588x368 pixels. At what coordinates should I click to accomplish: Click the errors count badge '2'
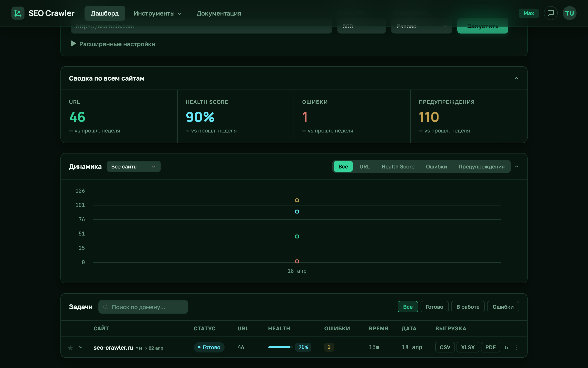329,347
